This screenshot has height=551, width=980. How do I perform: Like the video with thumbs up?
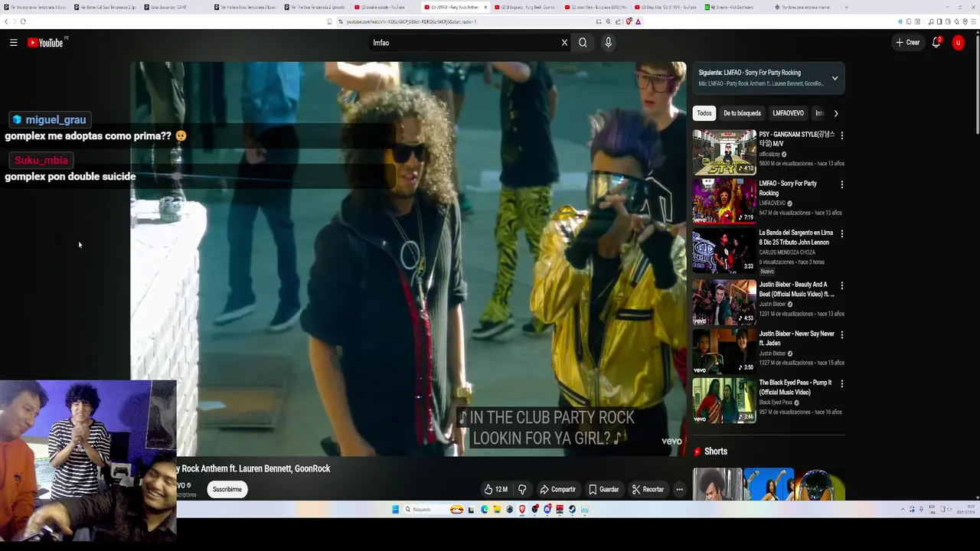495,489
